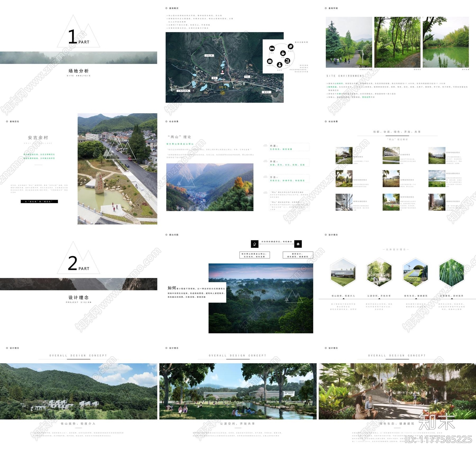Open the foggy forest dusk photo
Image resolution: width=476 pixels, height=451 pixels.
261,298
